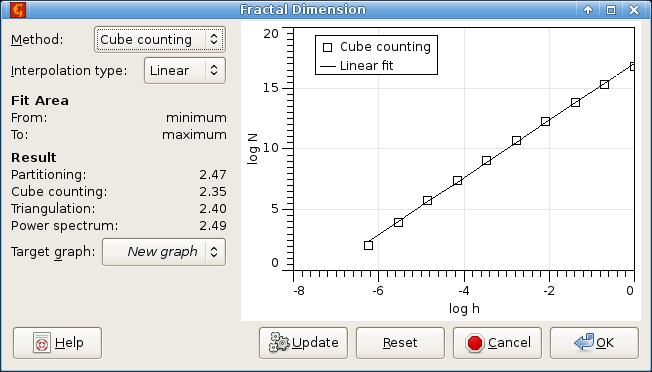The image size is (652, 372).
Task: Click the Reset button
Action: [x=400, y=343]
